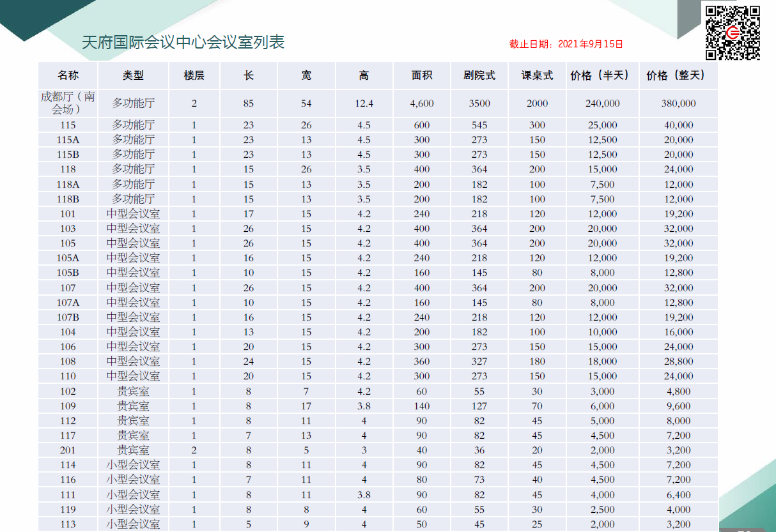The width and height of the screenshot is (776, 532).
Task: Select the 面积 column header
Action: click(x=422, y=75)
